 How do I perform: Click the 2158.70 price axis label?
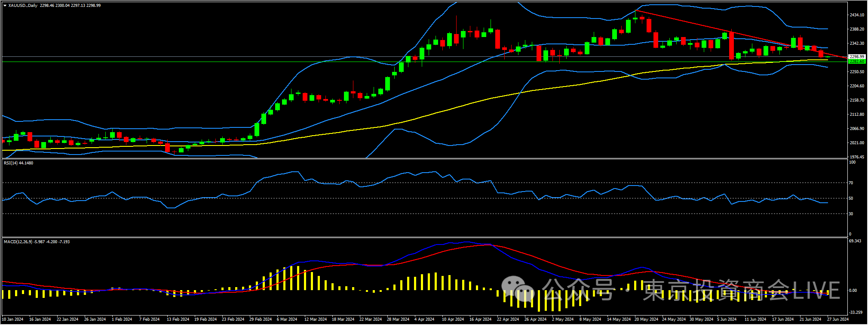click(x=857, y=100)
